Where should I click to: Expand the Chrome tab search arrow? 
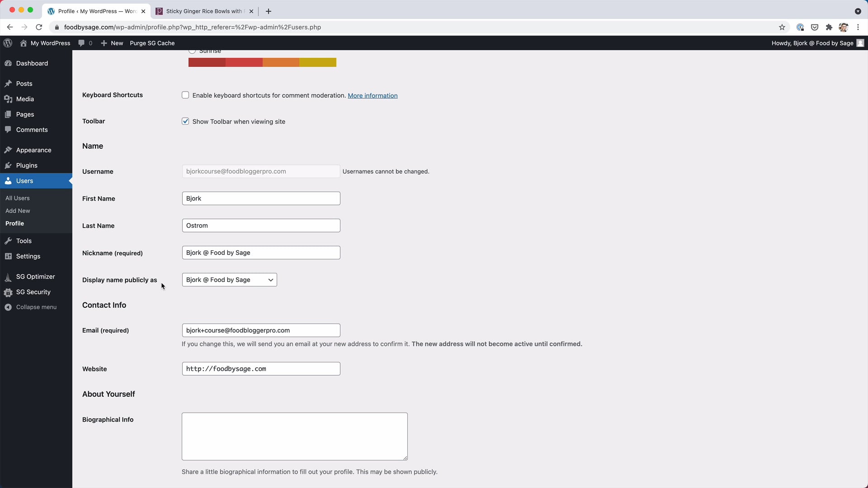[858, 11]
